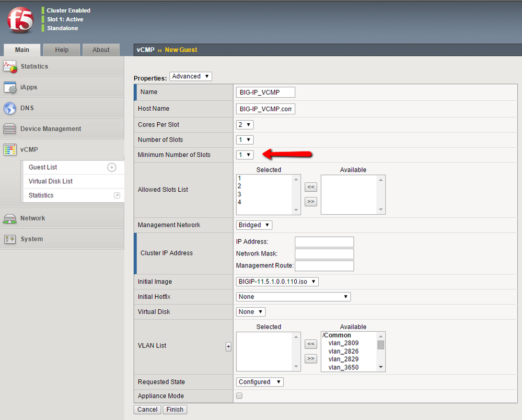This screenshot has width=522, height=420.
Task: Open the Cores Per Slot dropdown
Action: [245, 125]
